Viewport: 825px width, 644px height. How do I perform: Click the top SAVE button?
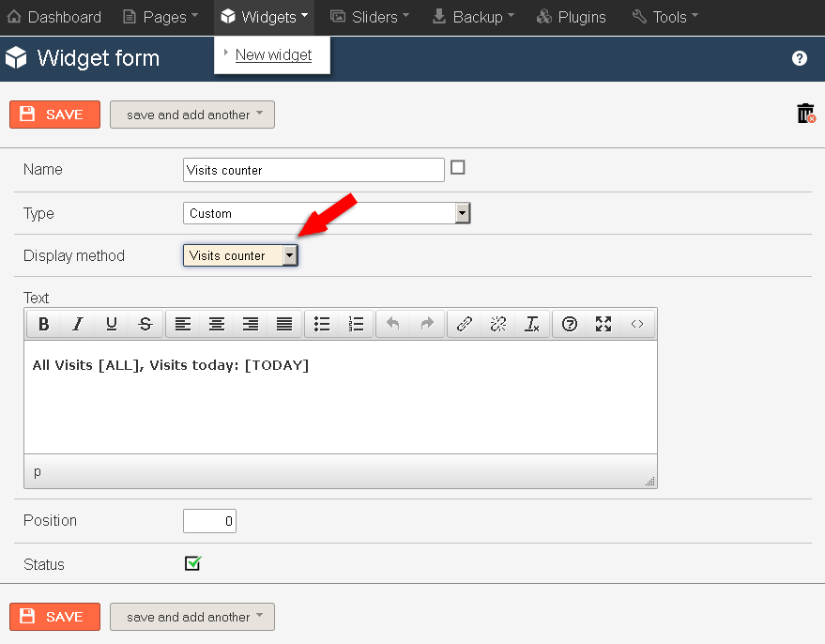coord(54,115)
